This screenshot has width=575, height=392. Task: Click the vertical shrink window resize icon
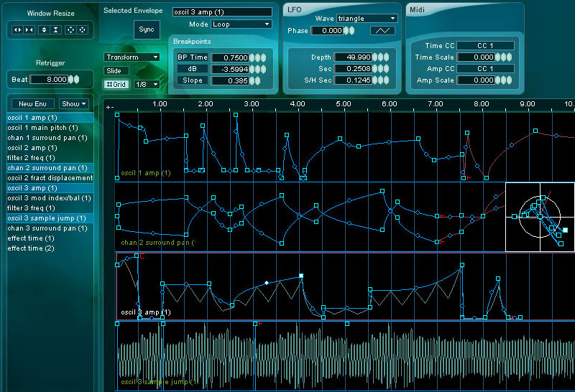[x=55, y=30]
